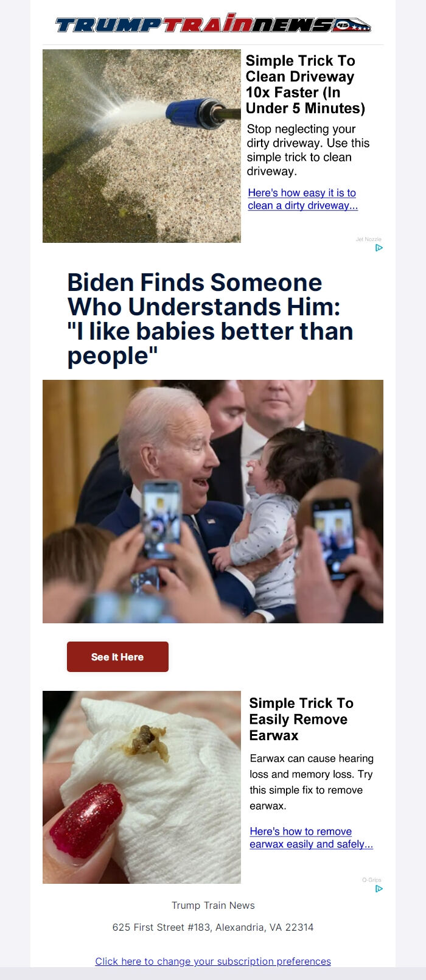
Task: Click the 'Q-Grips' ad sponsor label
Action: (x=372, y=880)
